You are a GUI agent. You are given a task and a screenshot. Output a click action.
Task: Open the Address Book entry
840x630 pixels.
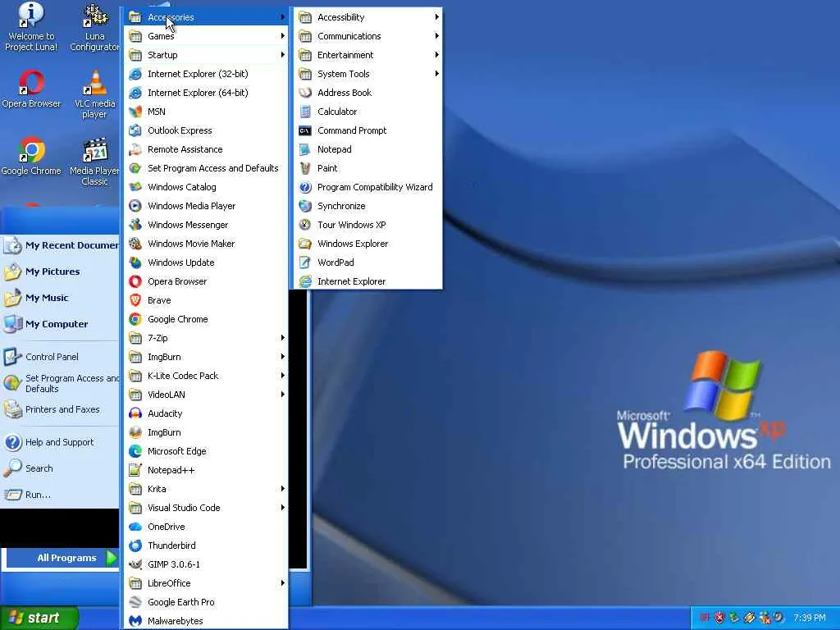tap(367, 93)
